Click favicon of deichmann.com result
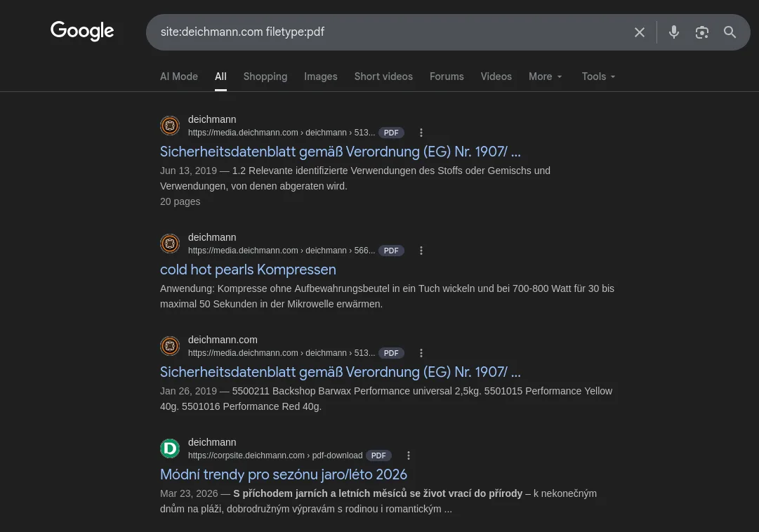This screenshot has height=532, width=759. pyautogui.click(x=170, y=346)
